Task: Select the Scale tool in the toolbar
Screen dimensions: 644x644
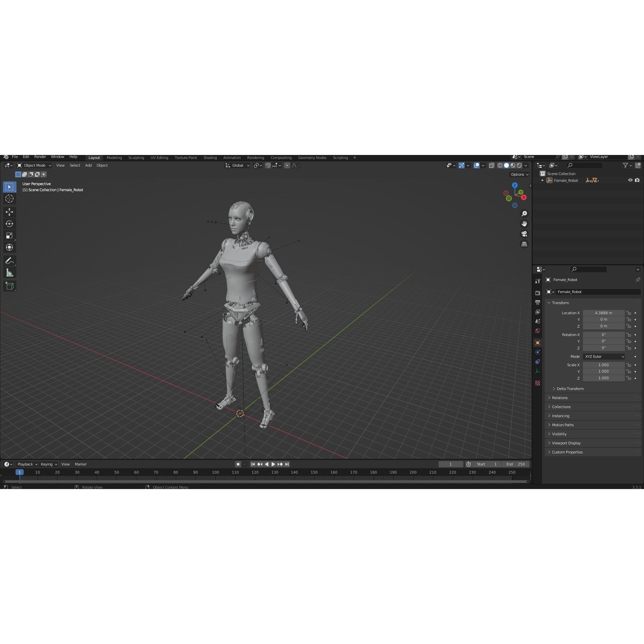Action: (x=9, y=235)
